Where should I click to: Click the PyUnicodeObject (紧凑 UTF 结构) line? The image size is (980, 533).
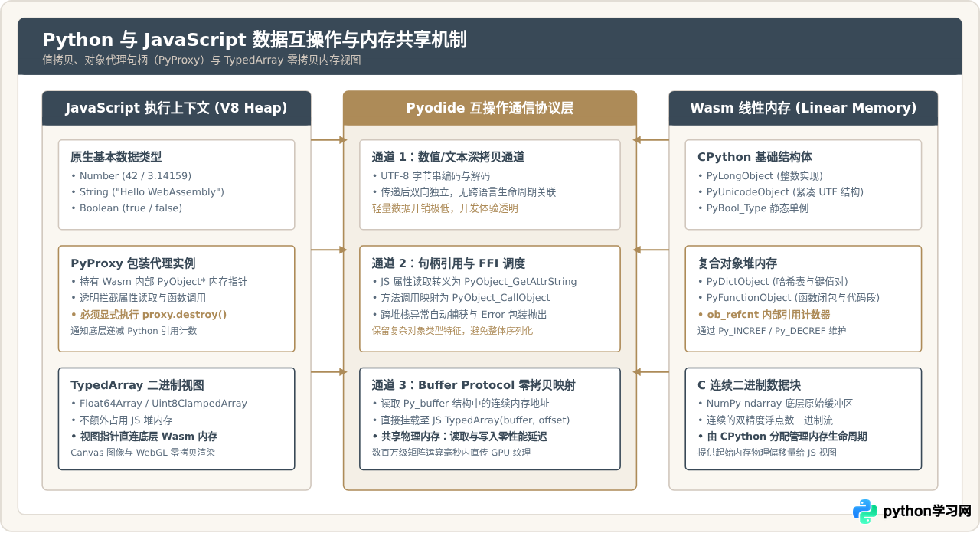(x=780, y=192)
